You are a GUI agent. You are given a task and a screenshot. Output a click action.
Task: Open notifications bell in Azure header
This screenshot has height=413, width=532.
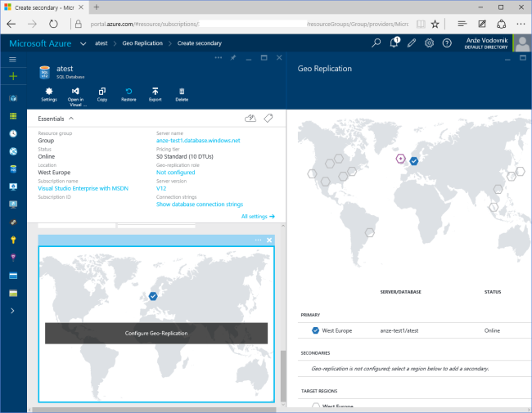[394, 43]
